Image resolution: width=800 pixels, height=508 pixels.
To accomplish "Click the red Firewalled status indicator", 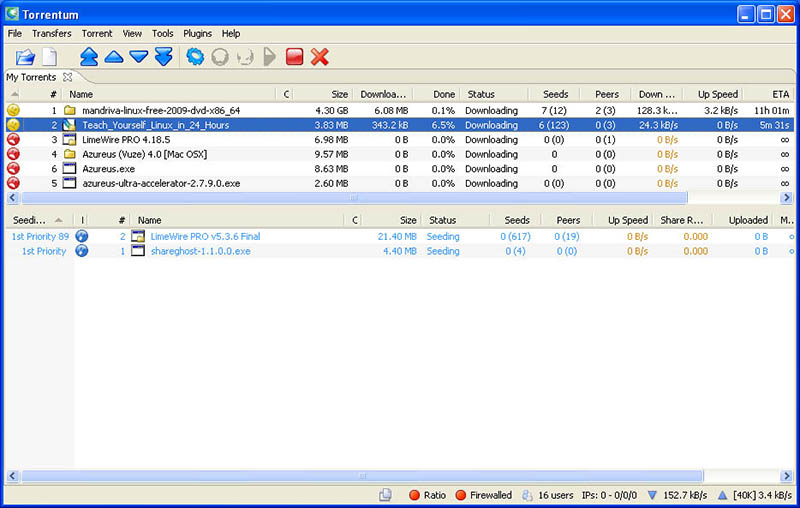I will [x=461, y=495].
